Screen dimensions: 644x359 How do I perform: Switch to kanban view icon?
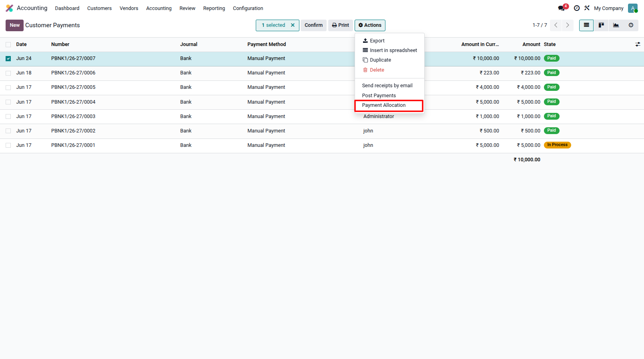click(x=601, y=25)
